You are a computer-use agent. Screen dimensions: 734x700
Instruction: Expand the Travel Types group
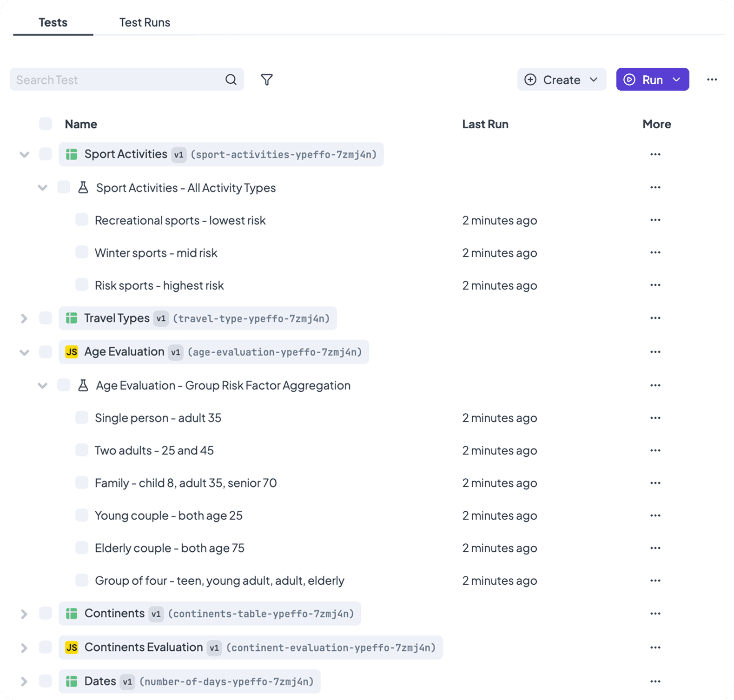24,318
